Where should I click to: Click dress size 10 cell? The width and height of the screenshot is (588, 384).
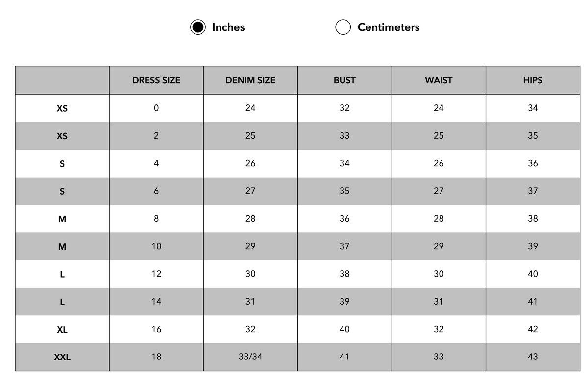(156, 246)
